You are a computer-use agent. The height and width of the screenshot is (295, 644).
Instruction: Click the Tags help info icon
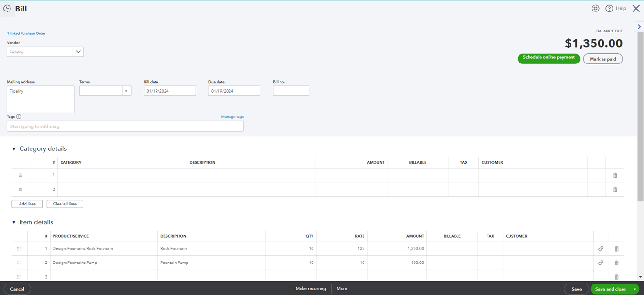(19, 116)
